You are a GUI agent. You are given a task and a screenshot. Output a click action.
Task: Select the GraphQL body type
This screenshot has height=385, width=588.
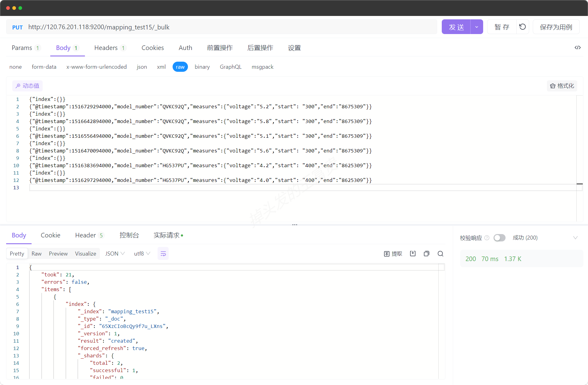(x=231, y=67)
